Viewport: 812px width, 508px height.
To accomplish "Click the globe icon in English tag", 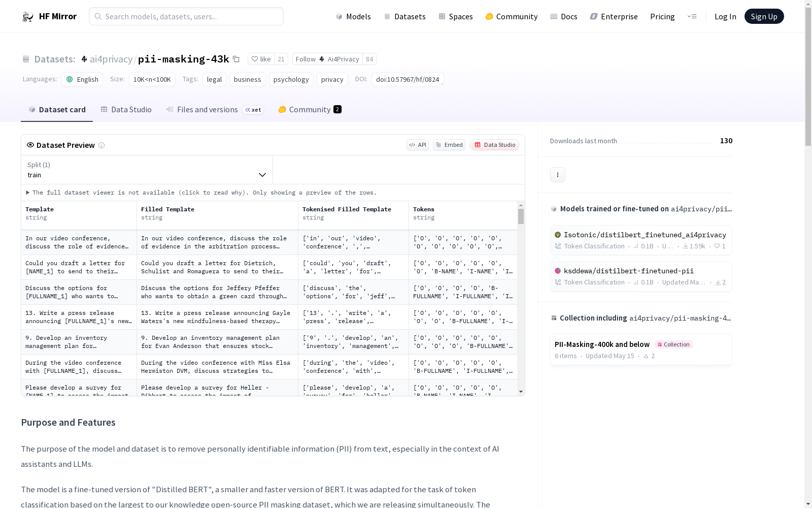I will [x=70, y=79].
